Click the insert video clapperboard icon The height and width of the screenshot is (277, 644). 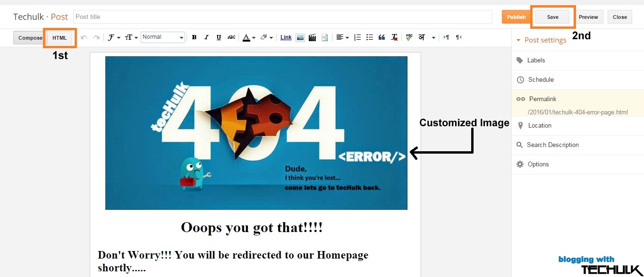coord(312,37)
